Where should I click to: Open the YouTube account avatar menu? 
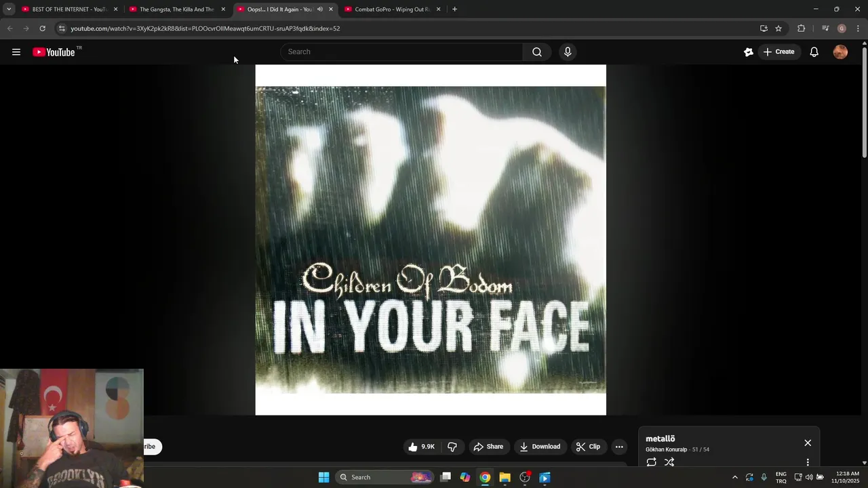(x=840, y=52)
